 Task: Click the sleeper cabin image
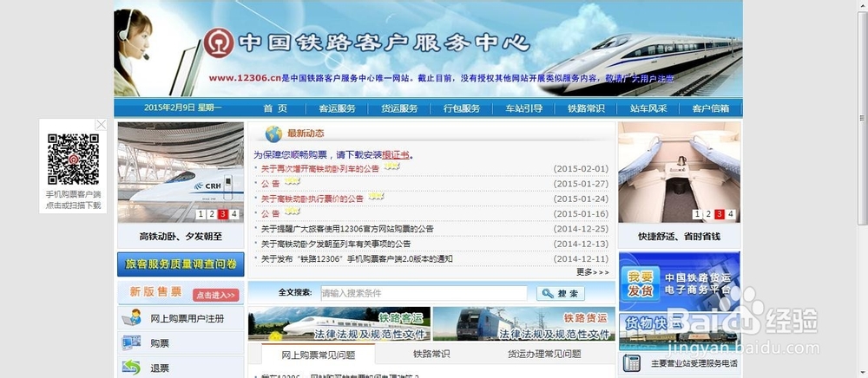pos(680,172)
